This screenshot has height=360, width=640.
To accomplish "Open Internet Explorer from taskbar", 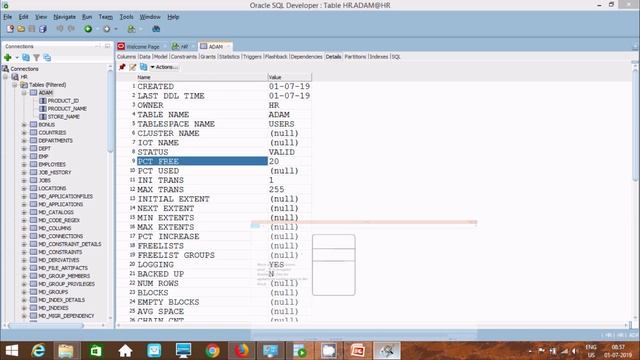I will coord(38,351).
